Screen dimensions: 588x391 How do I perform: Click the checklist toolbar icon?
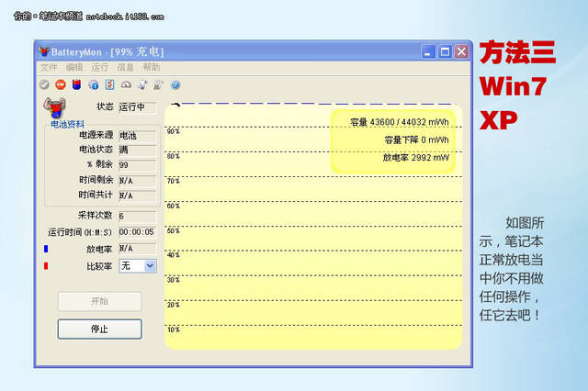coord(109,84)
